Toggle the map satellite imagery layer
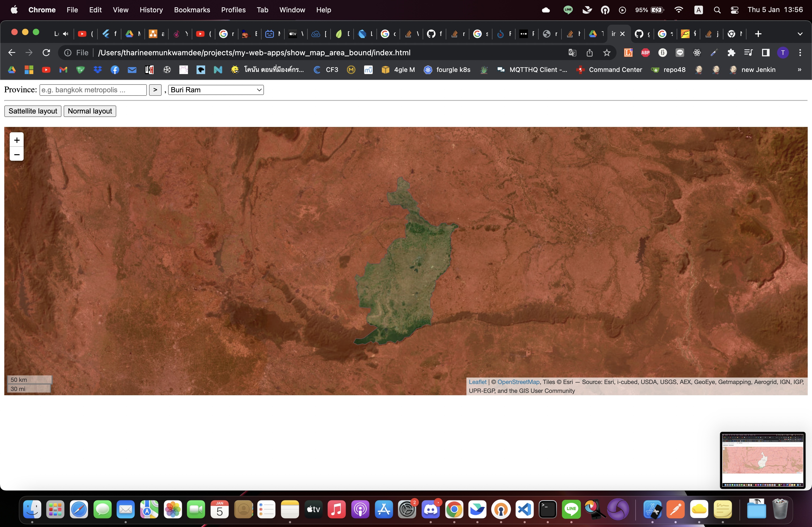Image resolution: width=812 pixels, height=527 pixels. pos(32,111)
